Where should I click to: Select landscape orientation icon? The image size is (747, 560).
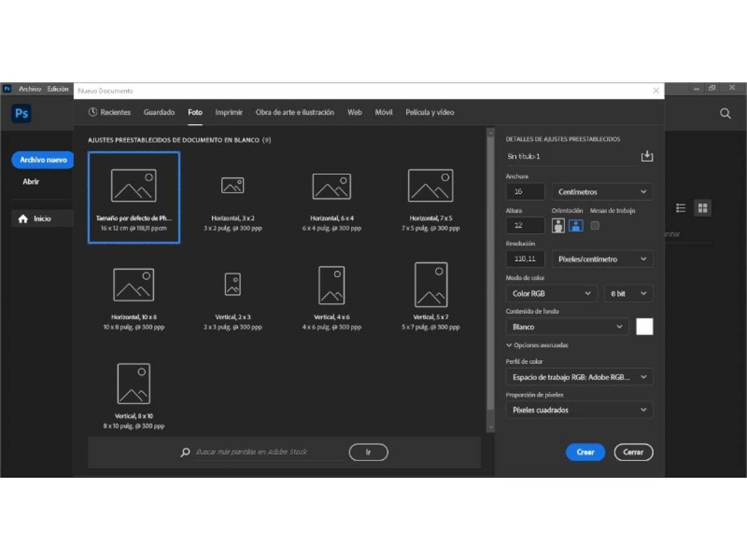coord(576,226)
